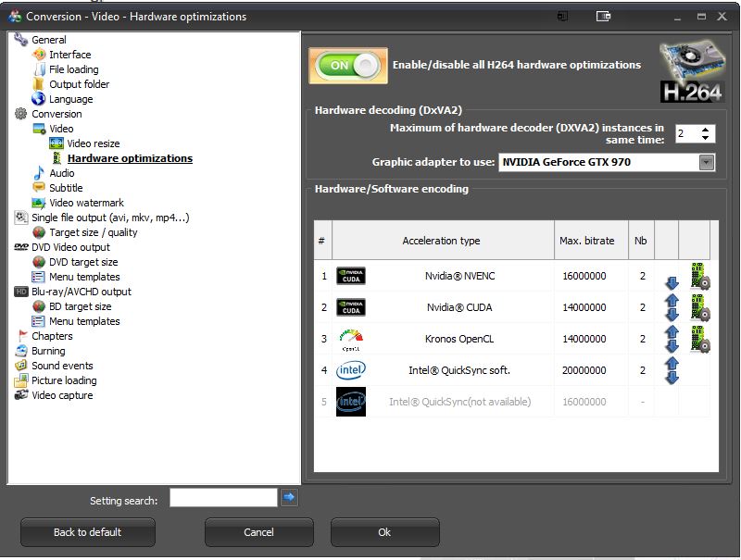Screen dimensions: 741x560
Task: Select the 16000000 bitrate for NVENC
Action: coord(584,276)
